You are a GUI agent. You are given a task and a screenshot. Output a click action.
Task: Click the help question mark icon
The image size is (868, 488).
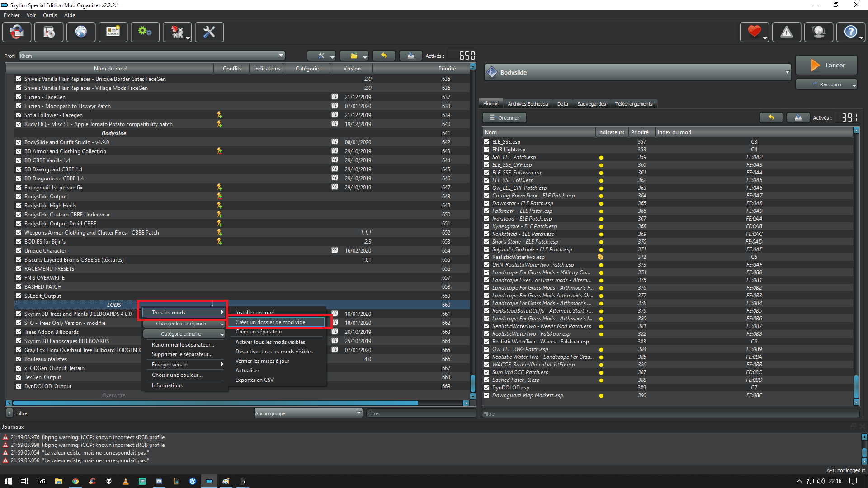[850, 32]
